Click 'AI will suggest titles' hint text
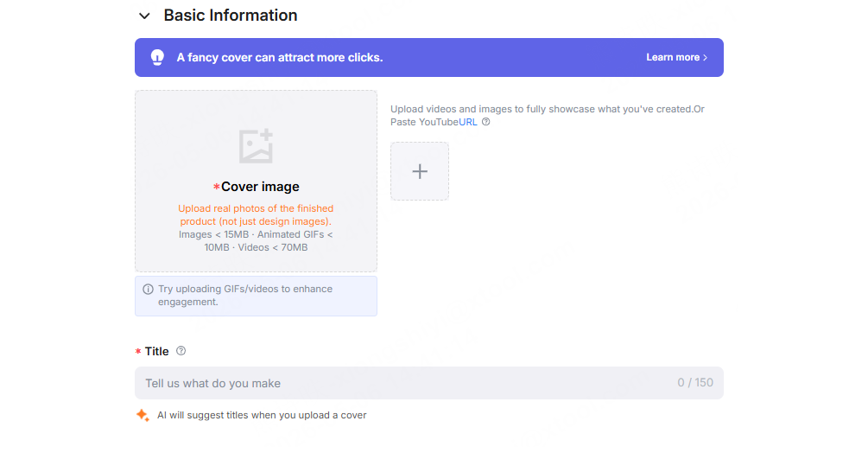 262,415
